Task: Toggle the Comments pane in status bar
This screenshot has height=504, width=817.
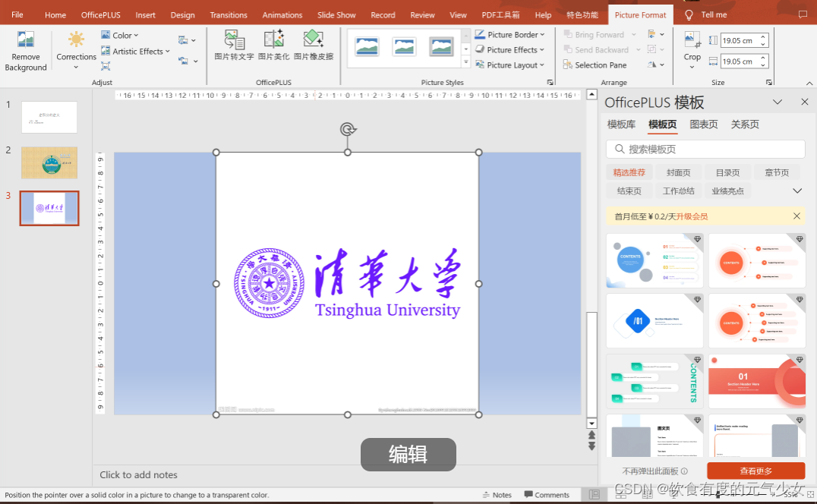Action: (x=547, y=495)
